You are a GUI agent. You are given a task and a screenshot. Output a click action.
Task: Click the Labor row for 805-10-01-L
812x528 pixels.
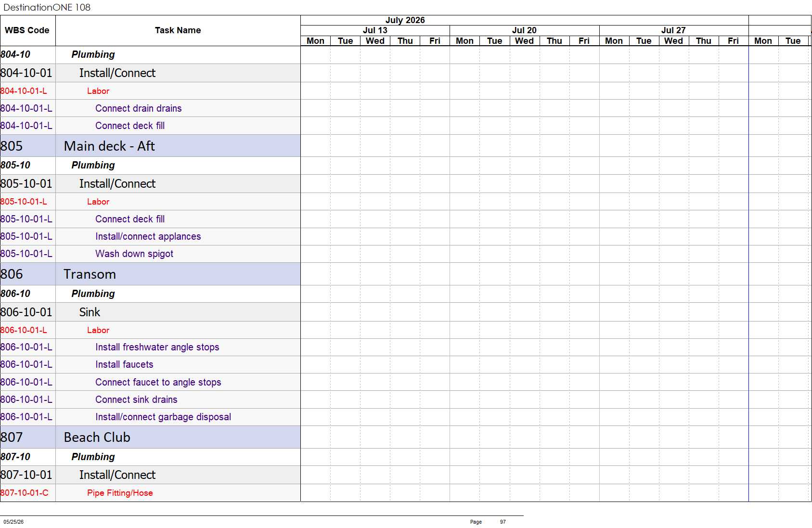(178, 202)
